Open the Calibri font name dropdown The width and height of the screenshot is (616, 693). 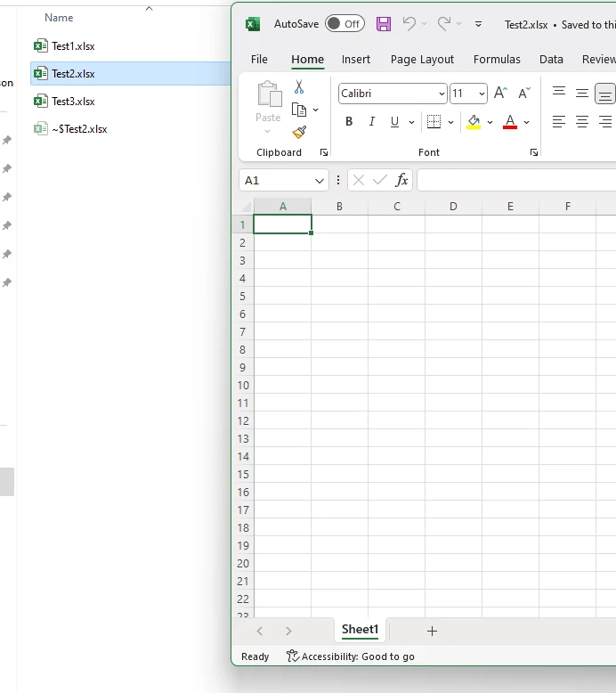click(442, 94)
